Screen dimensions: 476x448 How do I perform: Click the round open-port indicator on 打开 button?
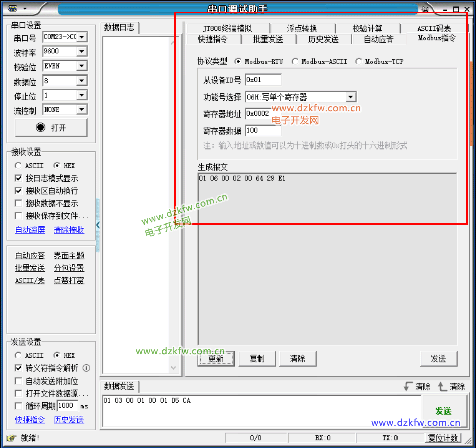coord(41,128)
